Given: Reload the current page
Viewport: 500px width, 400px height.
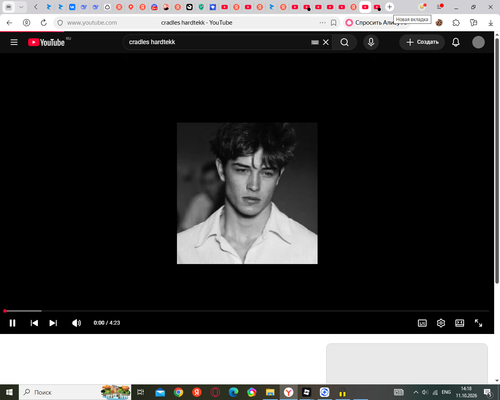Looking at the screenshot, I should point(44,23).
